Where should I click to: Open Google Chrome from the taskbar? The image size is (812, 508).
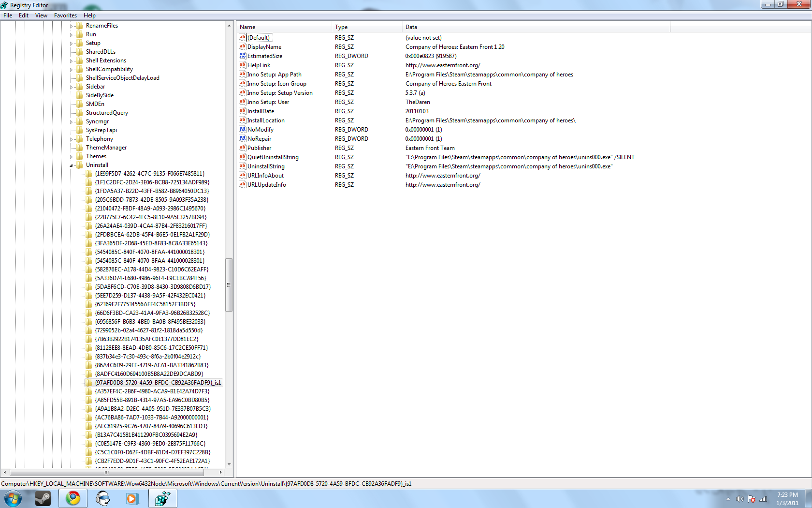[x=73, y=498]
